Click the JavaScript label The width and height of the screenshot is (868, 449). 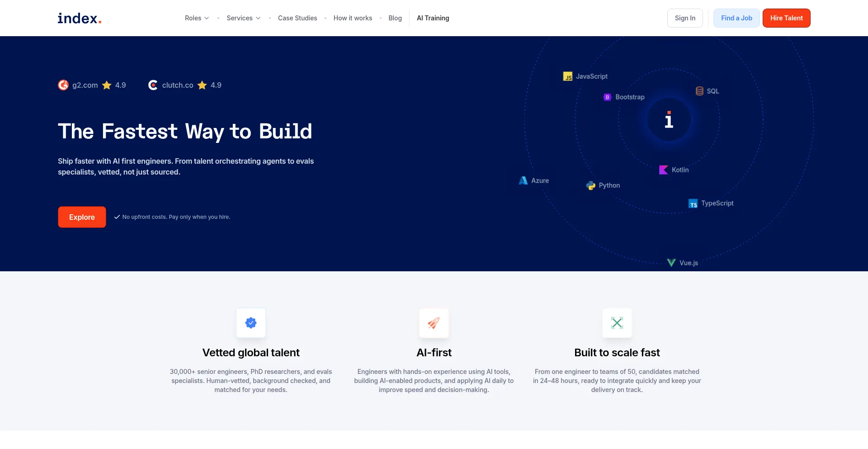pyautogui.click(x=592, y=76)
